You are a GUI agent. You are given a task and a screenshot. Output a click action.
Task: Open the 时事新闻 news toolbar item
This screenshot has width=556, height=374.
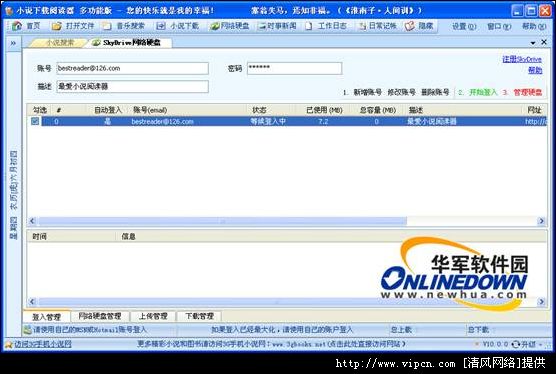pyautogui.click(x=278, y=26)
